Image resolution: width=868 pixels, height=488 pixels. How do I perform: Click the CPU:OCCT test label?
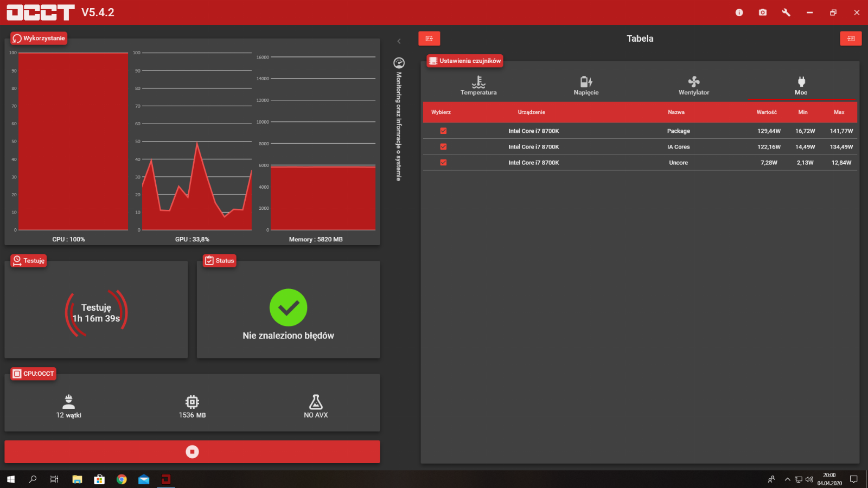coord(34,374)
